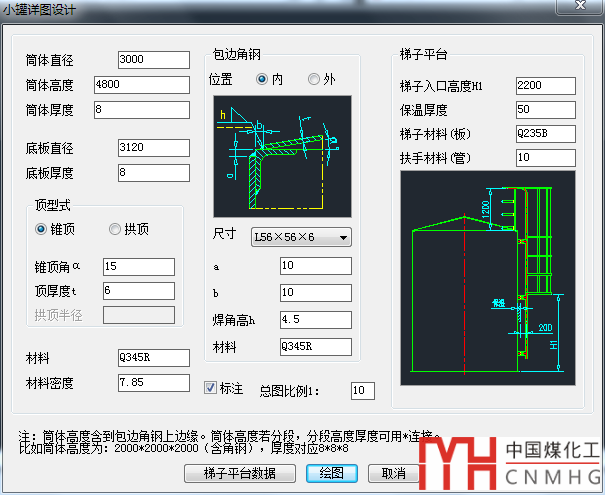Choose 外 position for angle steel
Image resolution: width=605 pixels, height=495 pixels.
click(314, 79)
